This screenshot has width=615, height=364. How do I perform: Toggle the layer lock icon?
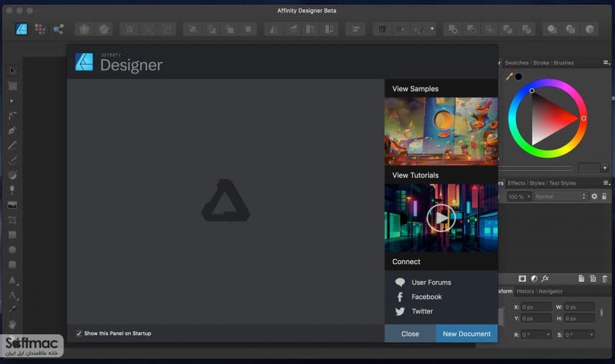(x=604, y=196)
